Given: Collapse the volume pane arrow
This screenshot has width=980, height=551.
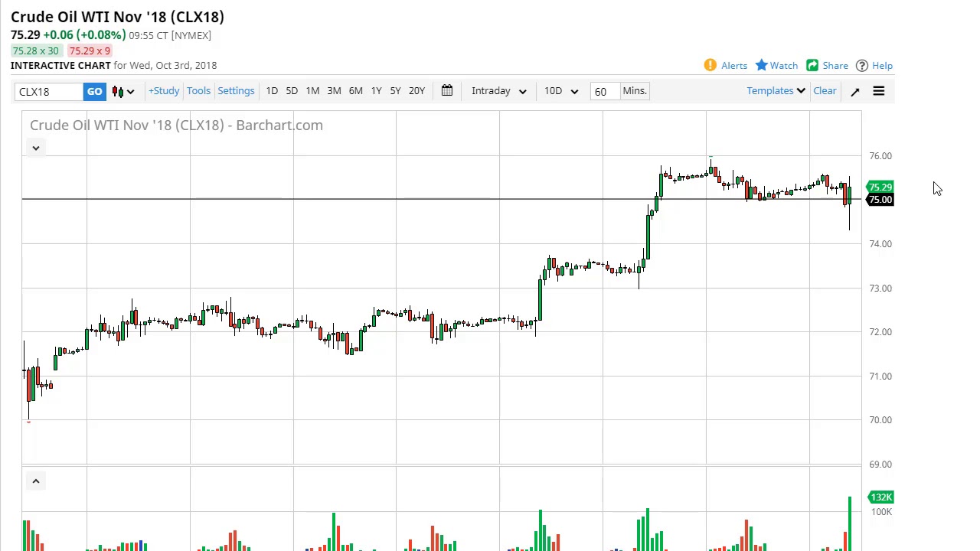Looking at the screenshot, I should point(35,481).
